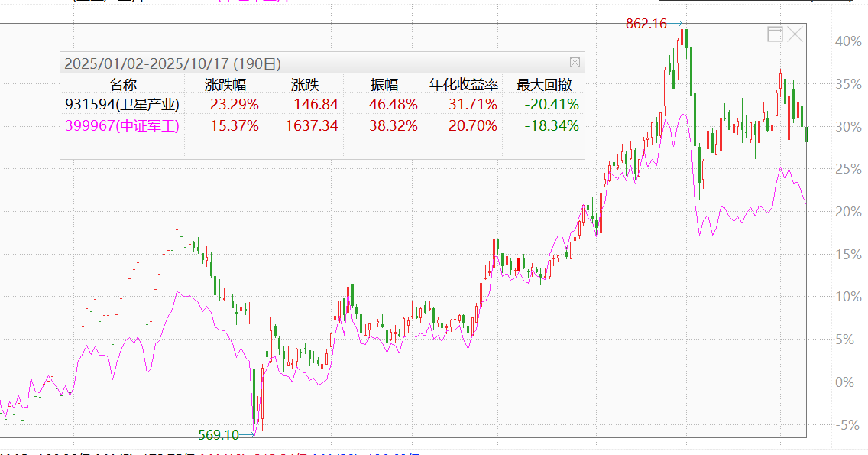The image size is (868, 455).
Task: Click the 涨跌幅 column header
Action: tap(225, 84)
